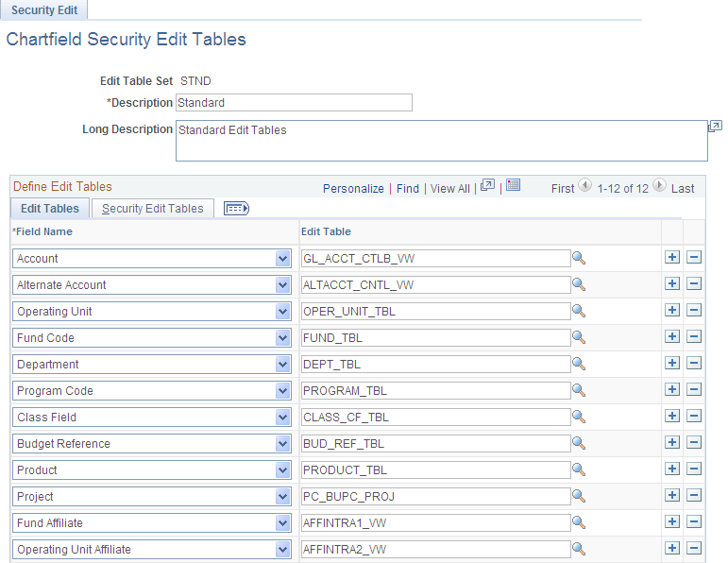Screen dimensions: 728x563
Task: Go to next rows arrow
Action: (x=659, y=185)
